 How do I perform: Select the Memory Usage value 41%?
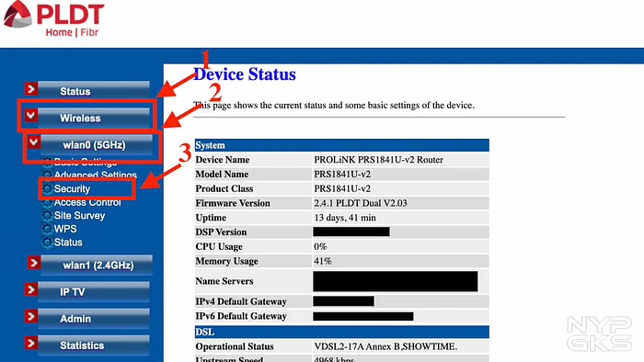click(x=323, y=261)
